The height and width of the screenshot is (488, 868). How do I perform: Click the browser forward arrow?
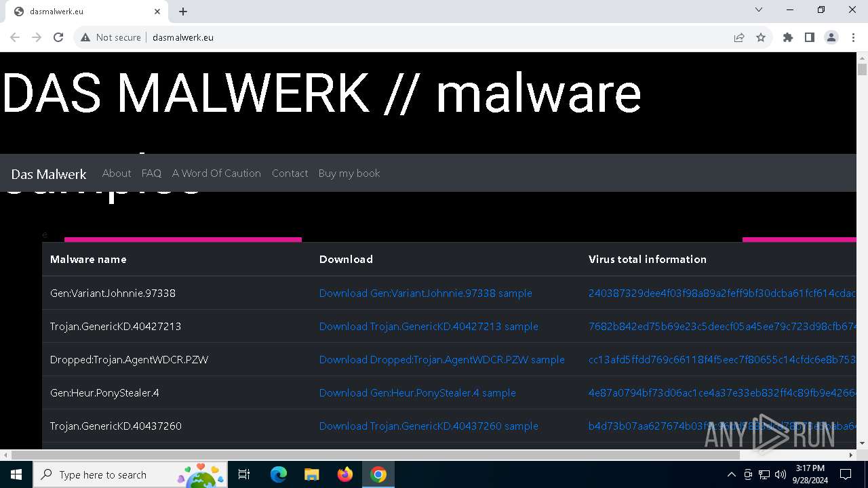pos(37,37)
